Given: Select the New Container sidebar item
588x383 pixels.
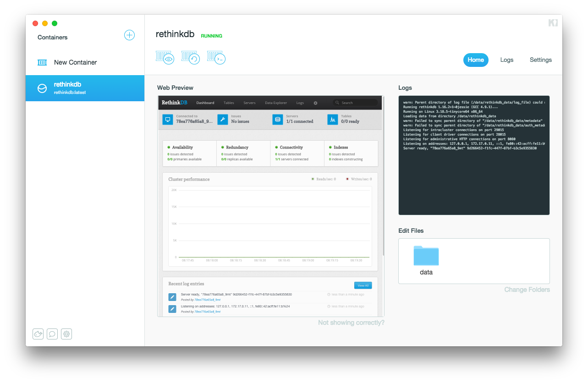Looking at the screenshot, I should (75, 62).
